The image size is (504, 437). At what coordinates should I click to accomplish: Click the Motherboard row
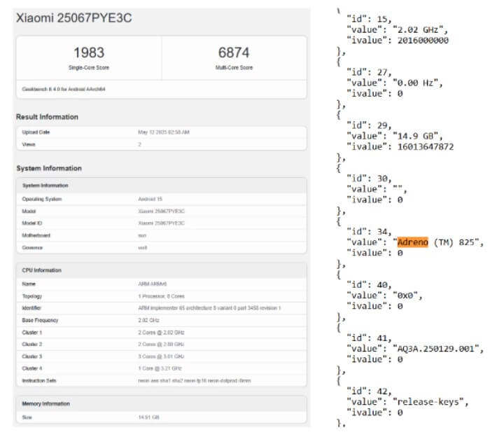(x=161, y=235)
